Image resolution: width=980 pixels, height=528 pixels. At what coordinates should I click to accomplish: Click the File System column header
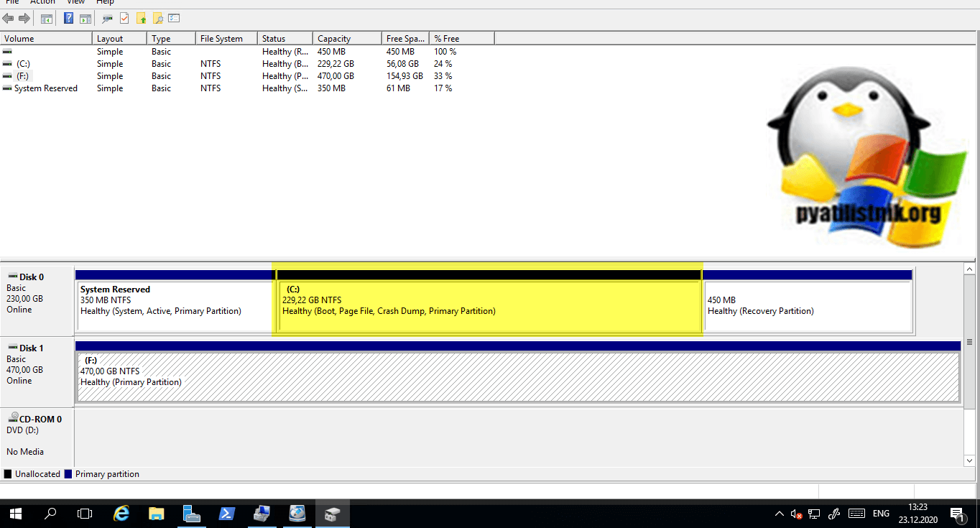pos(226,39)
